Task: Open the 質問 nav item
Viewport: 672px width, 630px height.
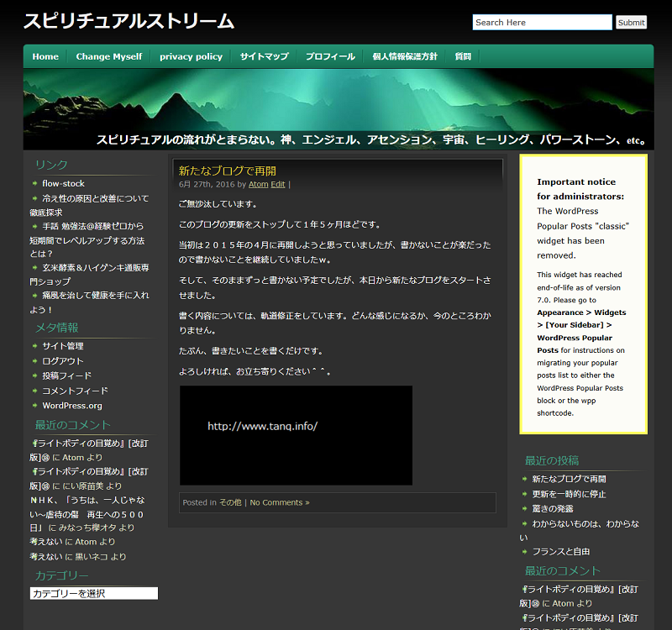Action: tap(463, 56)
